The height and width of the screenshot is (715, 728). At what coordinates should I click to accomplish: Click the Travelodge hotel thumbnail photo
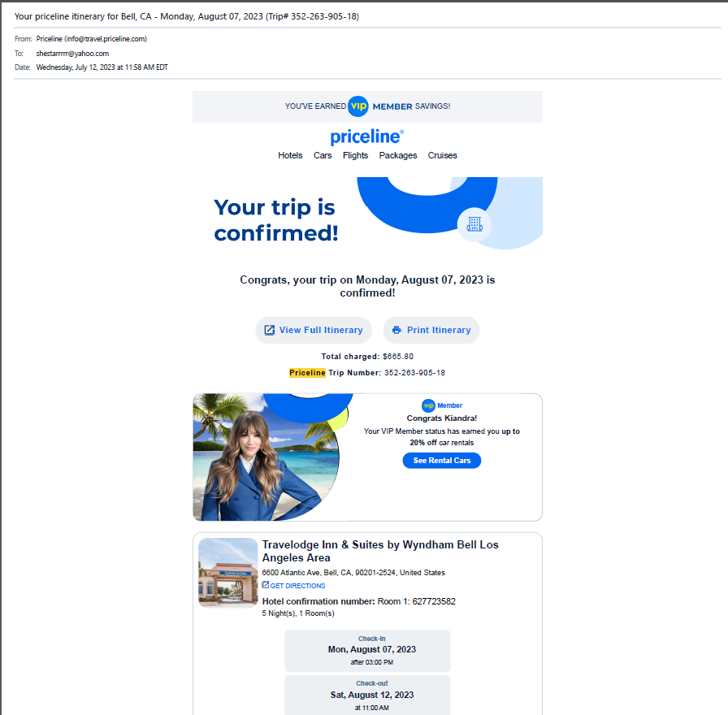[228, 573]
